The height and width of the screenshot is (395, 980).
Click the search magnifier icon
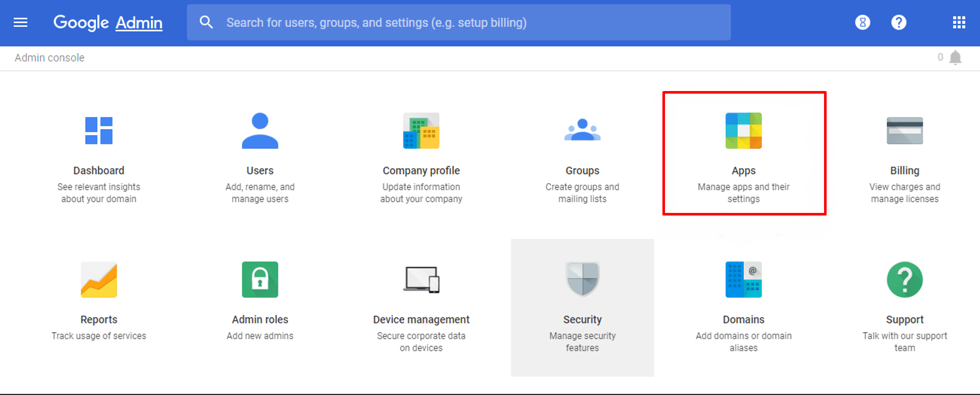click(206, 22)
